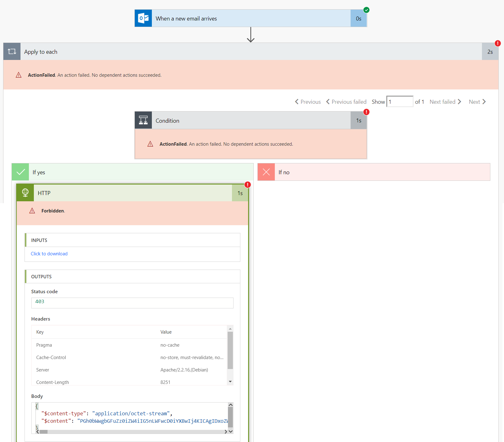Click the no-cache header value
504x442 pixels.
coord(170,345)
